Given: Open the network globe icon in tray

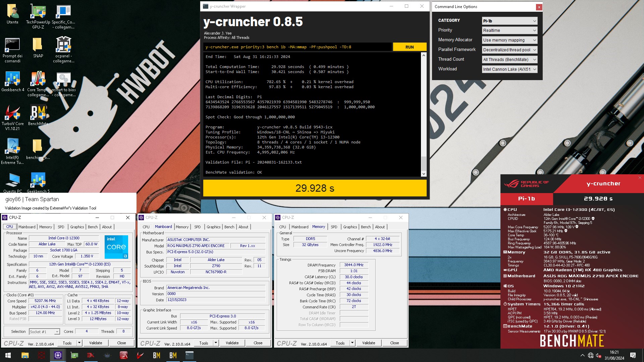Looking at the screenshot, I should (591, 355).
